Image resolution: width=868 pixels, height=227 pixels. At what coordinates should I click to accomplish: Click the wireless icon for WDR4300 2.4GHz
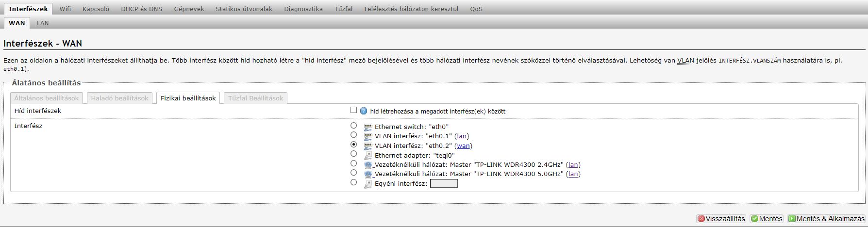(x=368, y=165)
